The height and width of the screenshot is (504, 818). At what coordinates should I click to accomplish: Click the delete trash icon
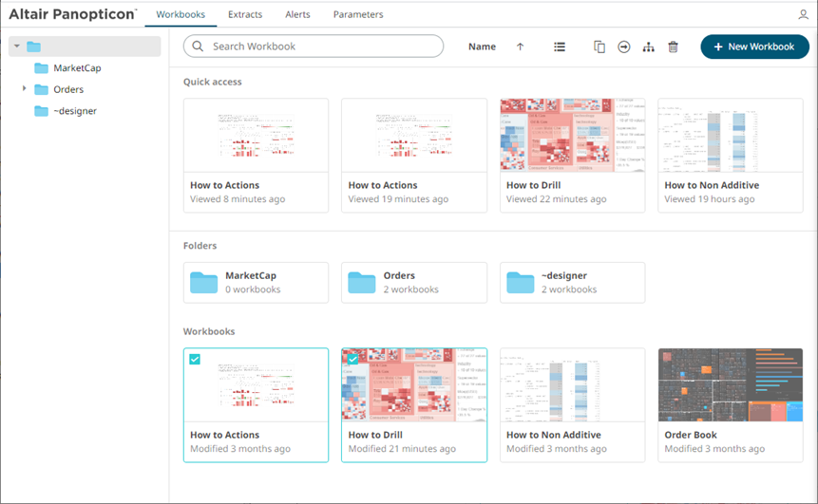(673, 47)
